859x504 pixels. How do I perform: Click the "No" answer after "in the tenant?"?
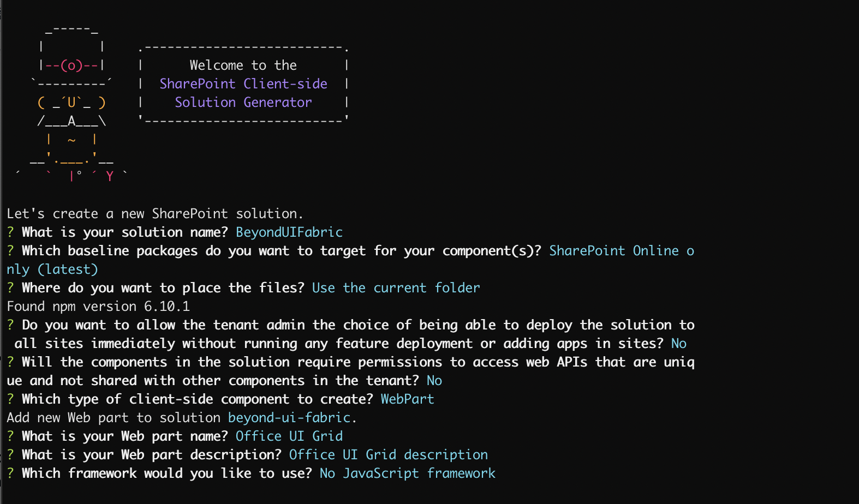(434, 381)
